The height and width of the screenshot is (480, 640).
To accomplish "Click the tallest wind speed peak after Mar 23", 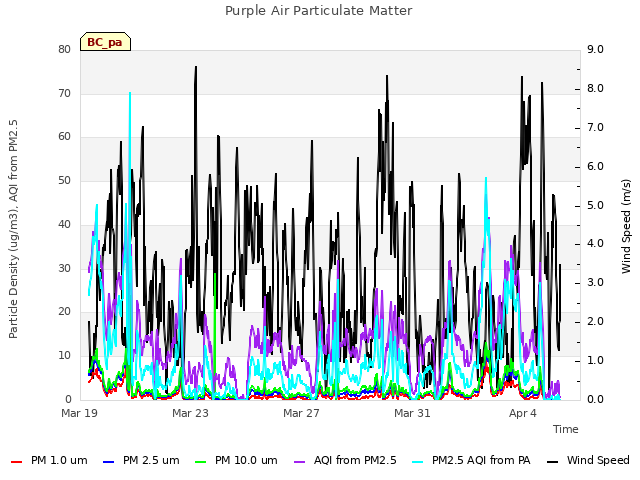I will [196, 67].
